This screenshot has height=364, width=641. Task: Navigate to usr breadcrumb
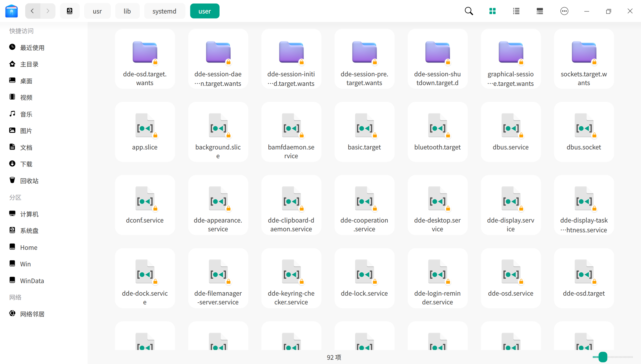97,11
